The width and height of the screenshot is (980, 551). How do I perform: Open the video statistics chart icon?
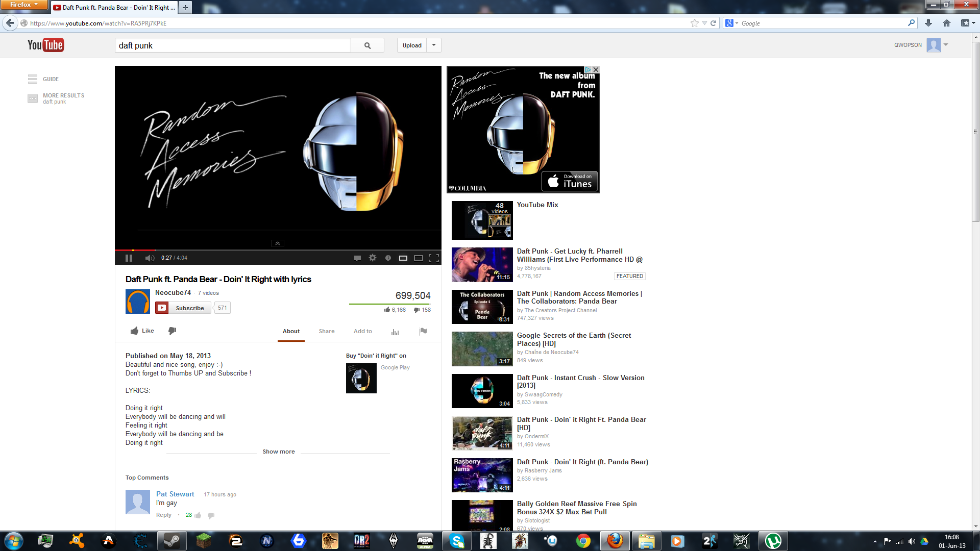[x=395, y=332]
